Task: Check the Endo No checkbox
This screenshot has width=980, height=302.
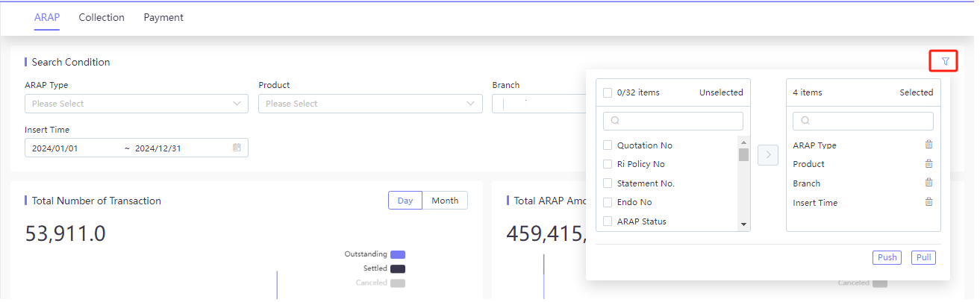Action: (x=608, y=202)
